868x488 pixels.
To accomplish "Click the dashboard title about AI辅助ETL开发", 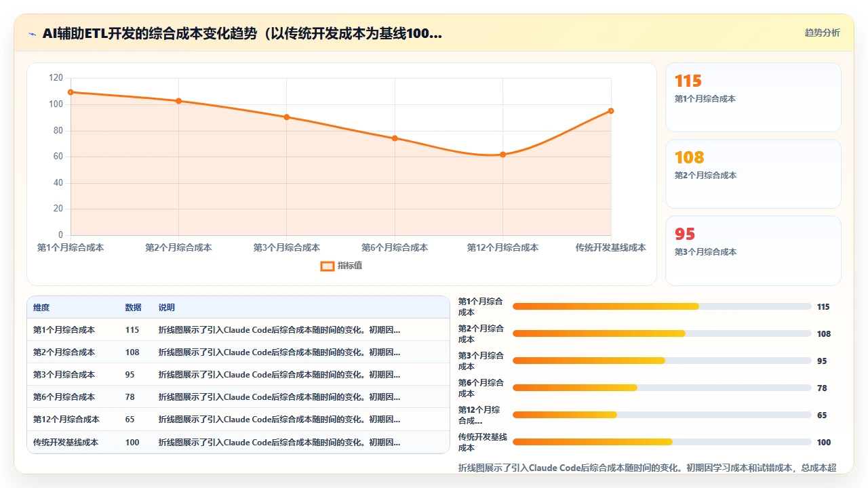I will pos(242,33).
